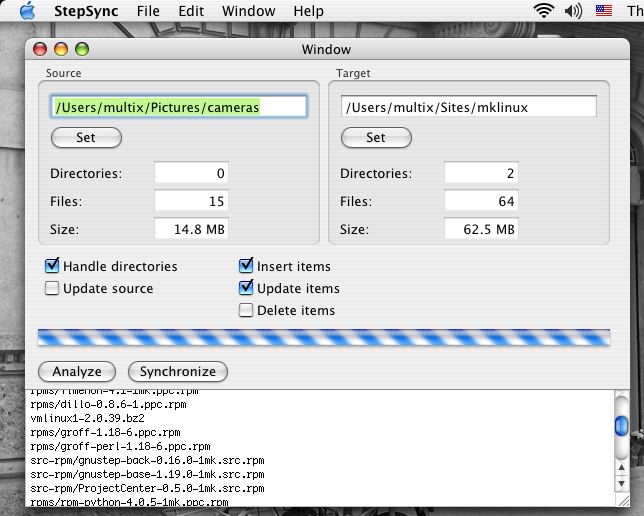The height and width of the screenshot is (516, 644).
Task: Enable the Delete items checkbox
Action: (x=246, y=310)
